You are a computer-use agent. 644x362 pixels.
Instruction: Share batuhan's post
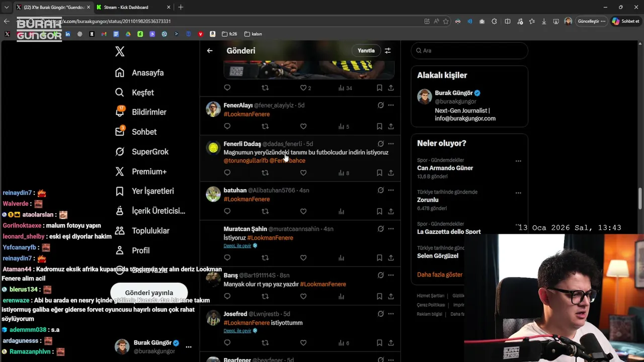click(391, 212)
